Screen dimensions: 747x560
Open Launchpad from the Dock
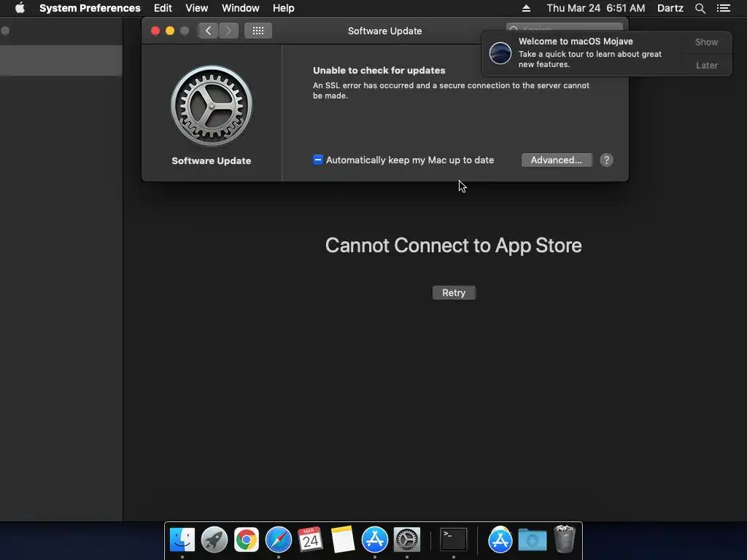(x=214, y=540)
